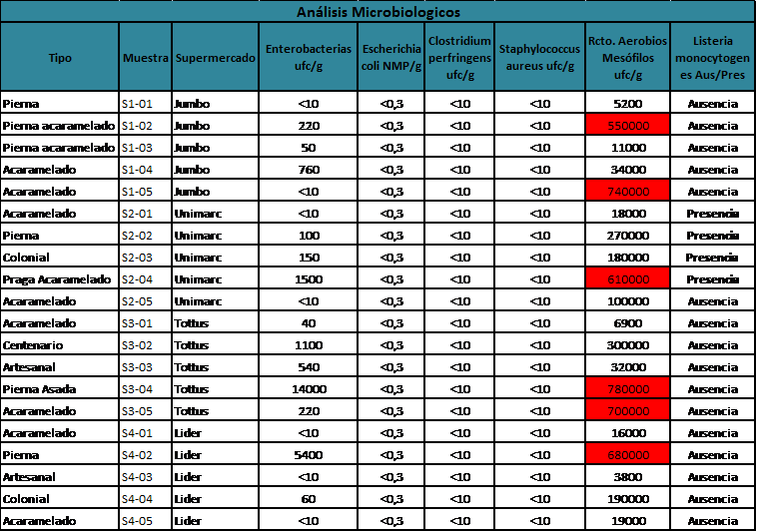Viewport: 757px width, 532px height.
Task: Select the red highlighted 680000 cell
Action: tap(627, 454)
